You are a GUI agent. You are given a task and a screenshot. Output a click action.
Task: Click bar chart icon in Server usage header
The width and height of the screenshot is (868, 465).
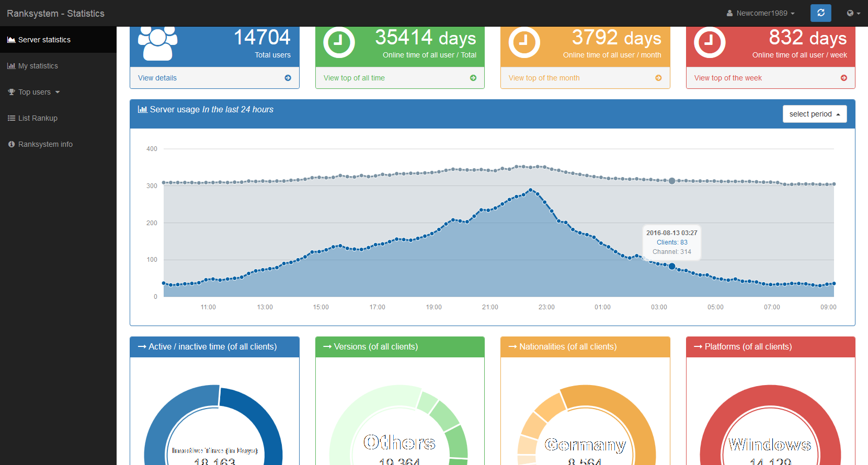pos(142,109)
